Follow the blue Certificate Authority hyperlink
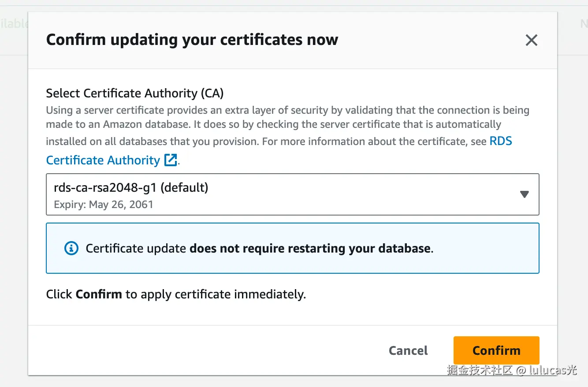 tap(103, 160)
